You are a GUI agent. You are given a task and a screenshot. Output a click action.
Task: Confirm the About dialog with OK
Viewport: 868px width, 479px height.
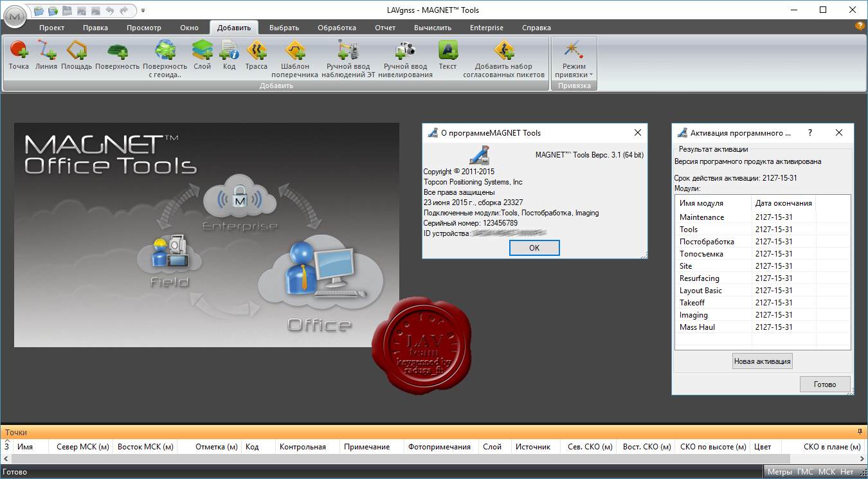coord(534,248)
